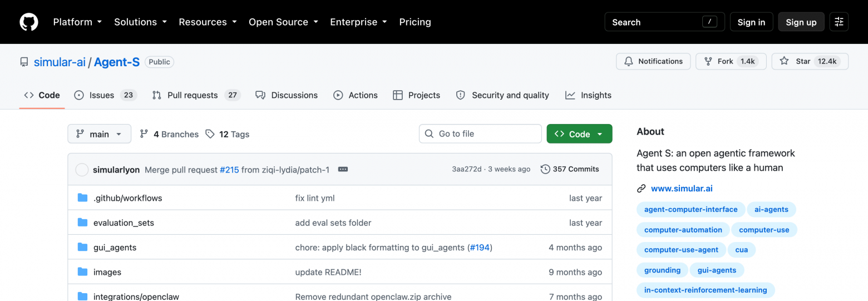868x301 pixels.
Task: Open the Actions tab
Action: (x=356, y=95)
